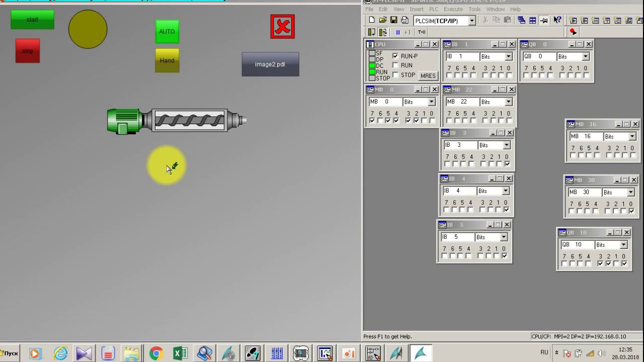Toggle bit 0 of MB 30

631,211
